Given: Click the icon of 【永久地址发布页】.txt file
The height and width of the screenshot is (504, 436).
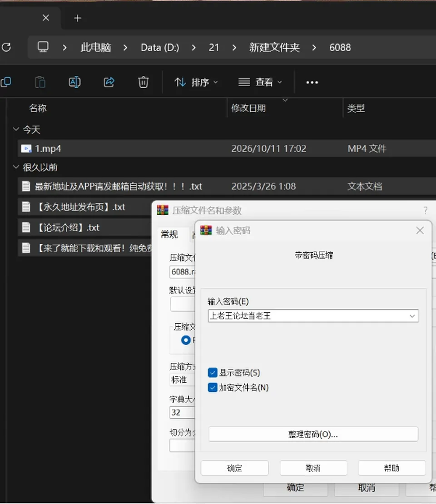Looking at the screenshot, I should pos(26,207).
